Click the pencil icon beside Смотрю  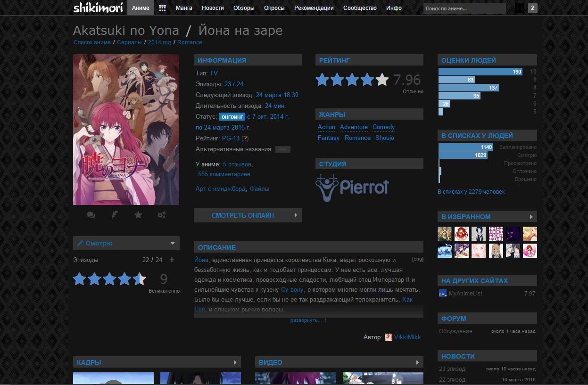80,243
